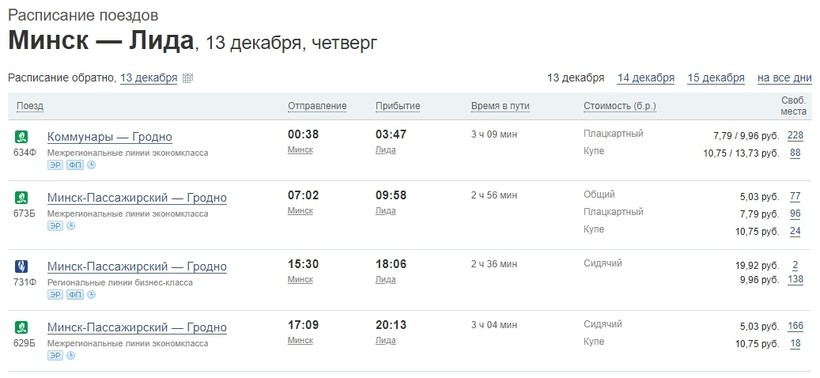This screenshot has height=378, width=820.
Task: Sort by Стоимость (б.р.) column header
Action: [620, 106]
